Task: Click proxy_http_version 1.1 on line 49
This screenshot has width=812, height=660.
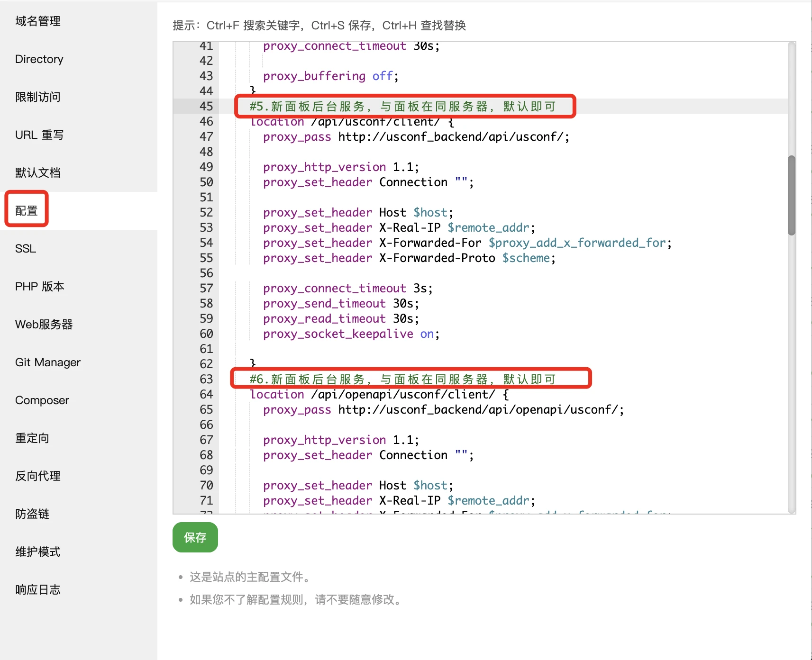Action: pos(341,167)
